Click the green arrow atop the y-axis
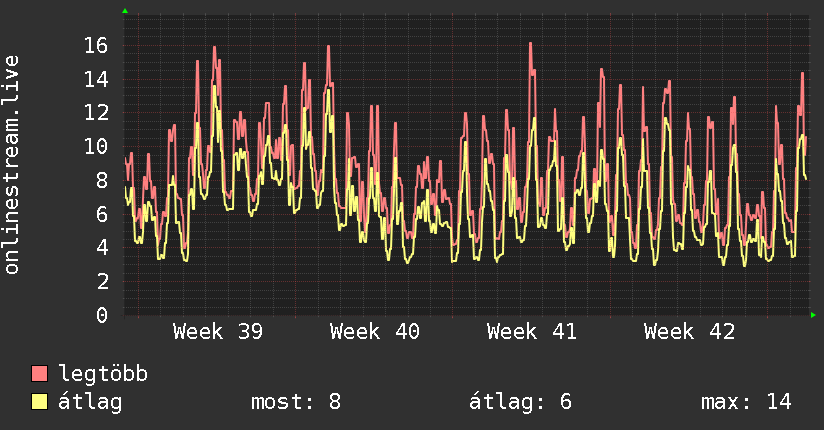 point(125,11)
